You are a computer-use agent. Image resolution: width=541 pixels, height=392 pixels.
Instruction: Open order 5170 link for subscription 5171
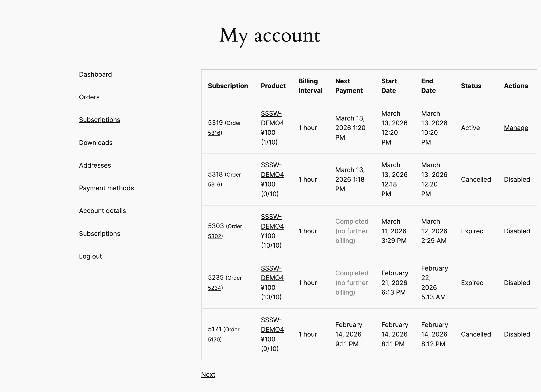(x=214, y=340)
